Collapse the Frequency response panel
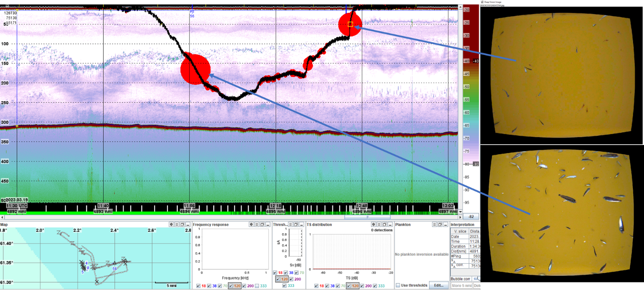This screenshot has height=290, width=644. click(269, 224)
